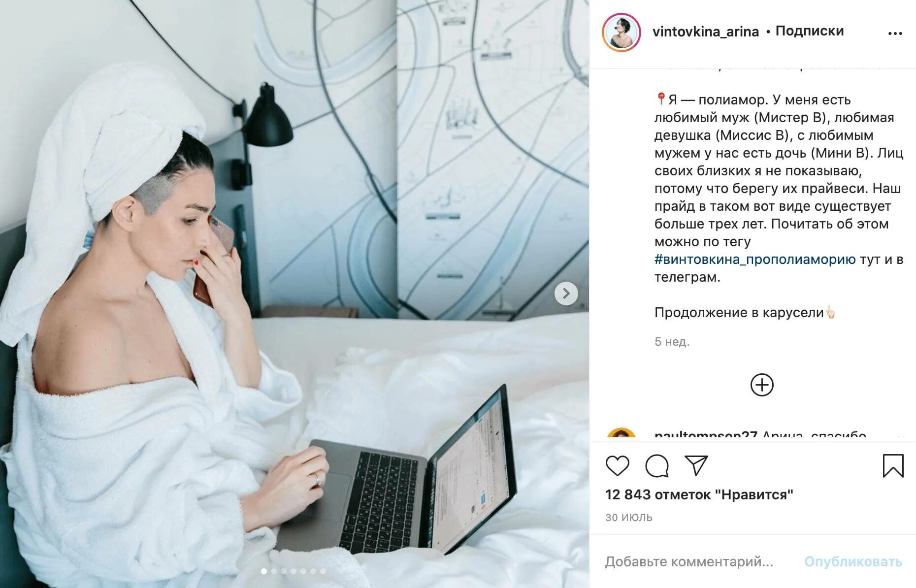916x588 pixels.
Task: Click the 5 нед. caption timestamp
Action: coord(672,342)
